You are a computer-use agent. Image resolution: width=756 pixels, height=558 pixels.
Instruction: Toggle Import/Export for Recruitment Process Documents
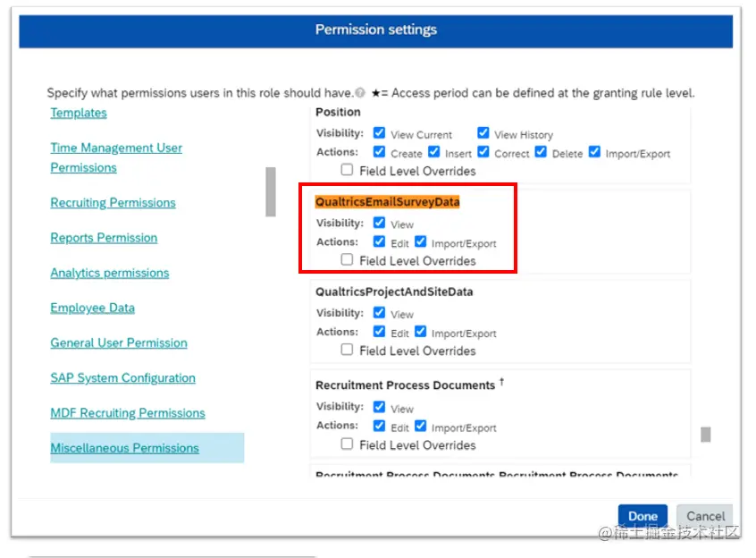point(420,426)
